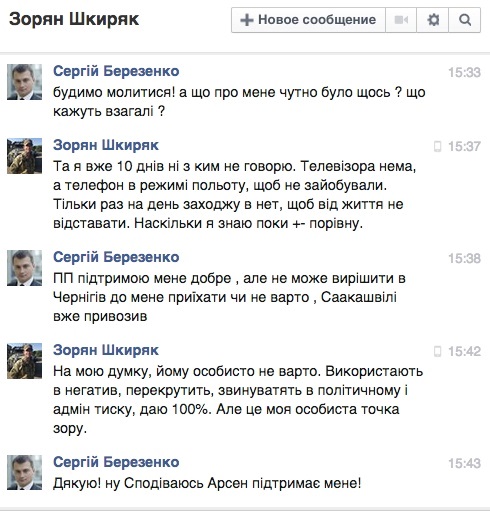Image resolution: width=490 pixels, height=511 pixels.
Task: Click the video call camera icon
Action: (401, 20)
